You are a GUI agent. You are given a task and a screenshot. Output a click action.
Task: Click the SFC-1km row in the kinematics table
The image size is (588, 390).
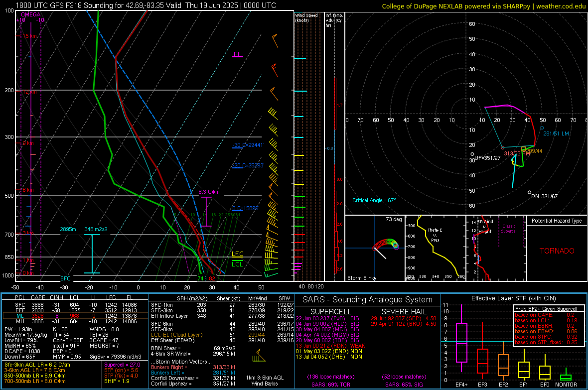tap(222, 305)
